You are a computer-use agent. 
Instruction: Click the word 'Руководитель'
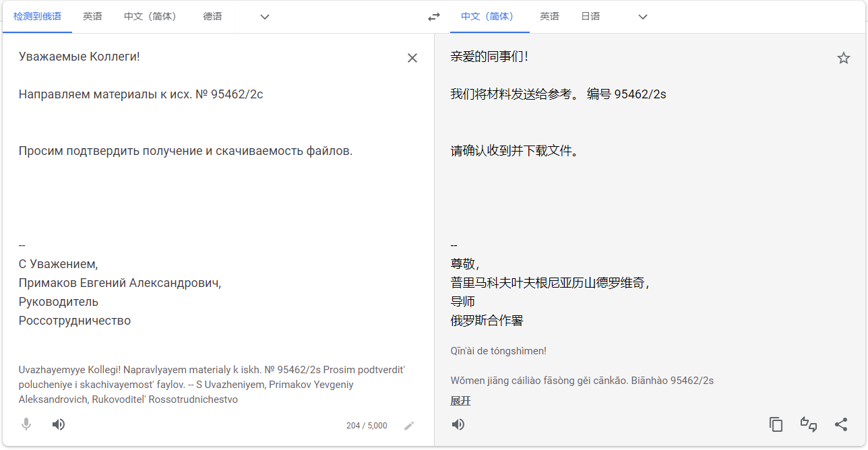click(59, 302)
